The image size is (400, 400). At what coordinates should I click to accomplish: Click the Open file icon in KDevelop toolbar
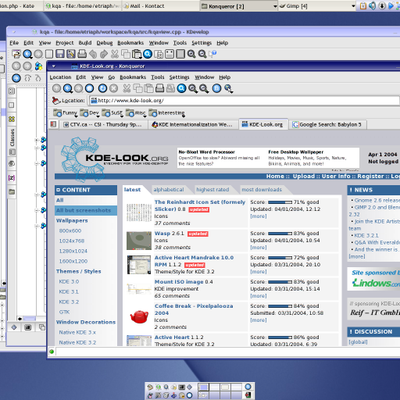[x=16, y=54]
